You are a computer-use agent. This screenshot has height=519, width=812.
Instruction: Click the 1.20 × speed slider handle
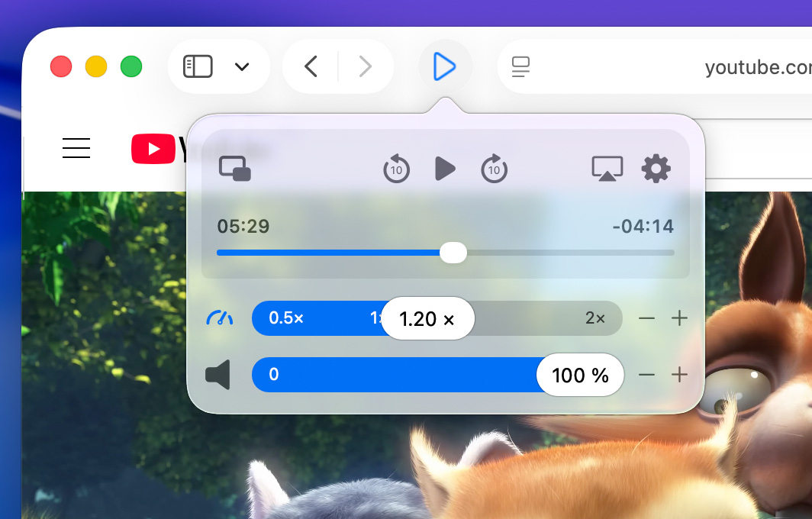click(x=427, y=318)
